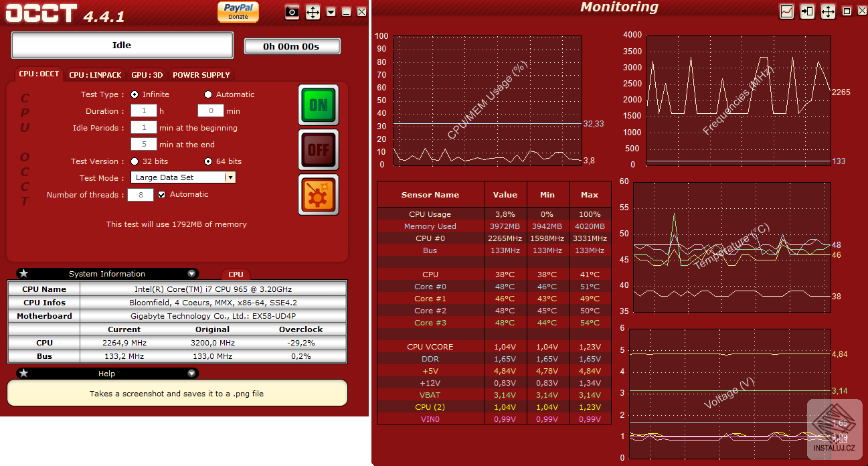
Task: Click the Gigabyte EX58-UD4P motherboard cell
Action: click(x=213, y=316)
